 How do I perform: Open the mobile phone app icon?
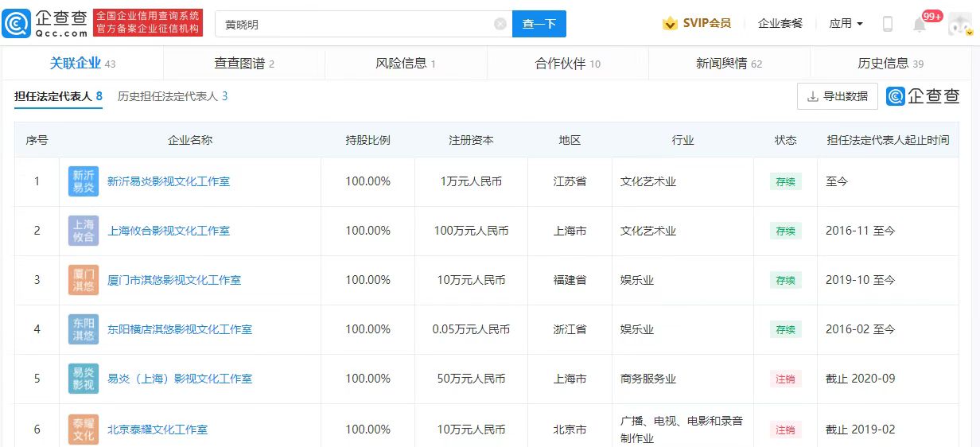pyautogui.click(x=888, y=24)
